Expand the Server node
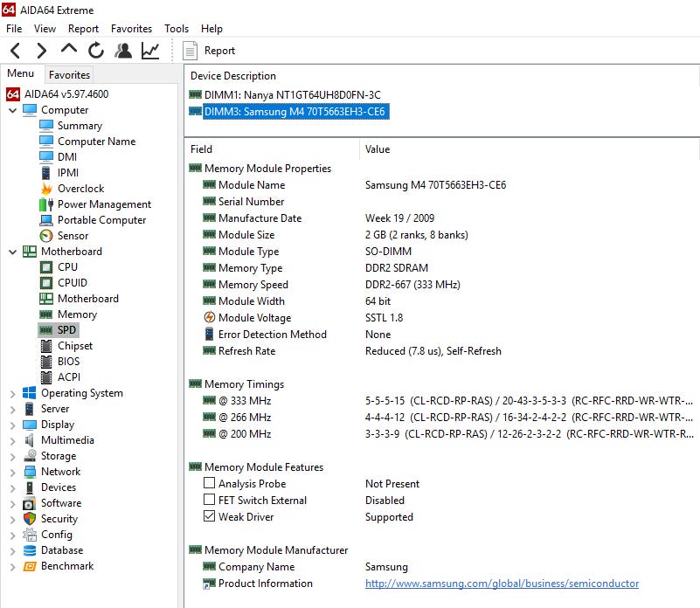This screenshot has width=700, height=608. [x=12, y=409]
